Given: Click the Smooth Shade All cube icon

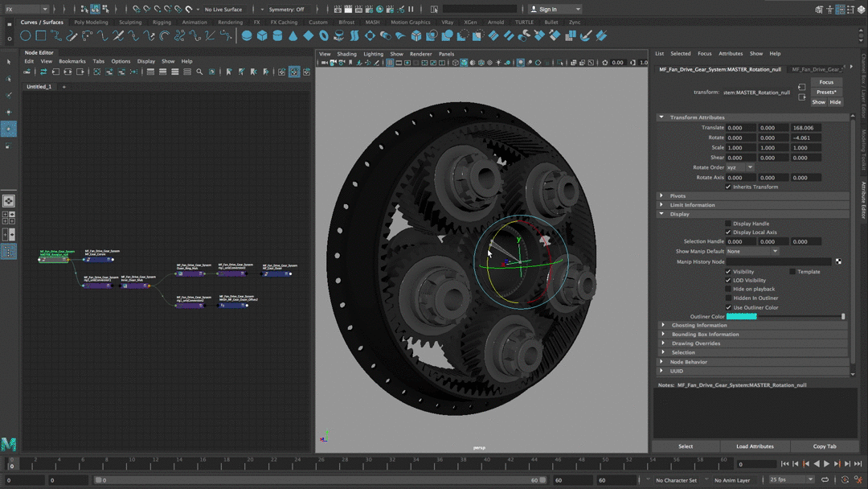Looking at the screenshot, I should (x=464, y=63).
